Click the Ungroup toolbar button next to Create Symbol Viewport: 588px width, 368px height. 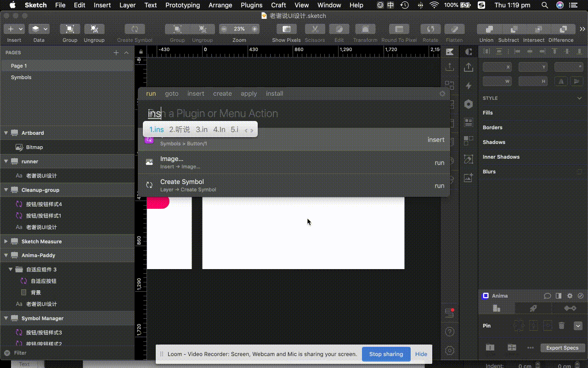click(94, 29)
